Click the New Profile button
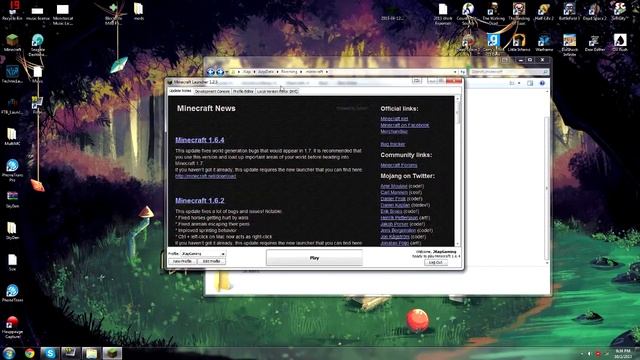The height and width of the screenshot is (360, 640). 182,261
